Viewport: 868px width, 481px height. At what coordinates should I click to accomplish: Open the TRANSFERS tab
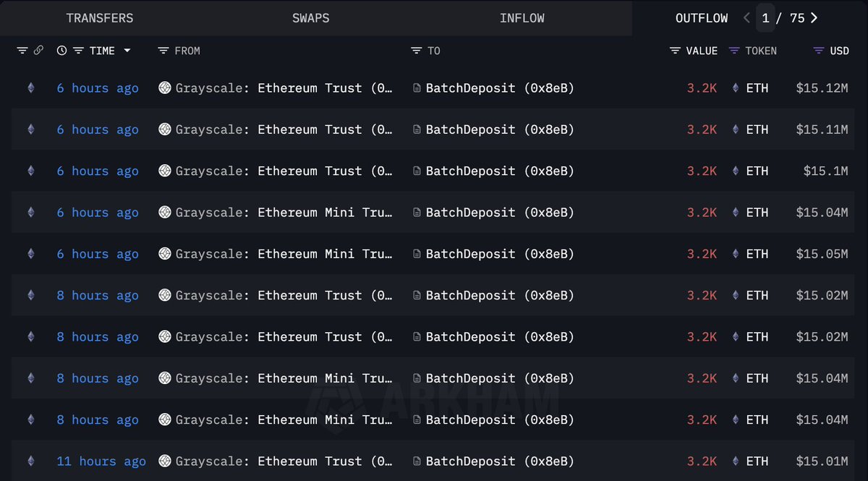[100, 18]
